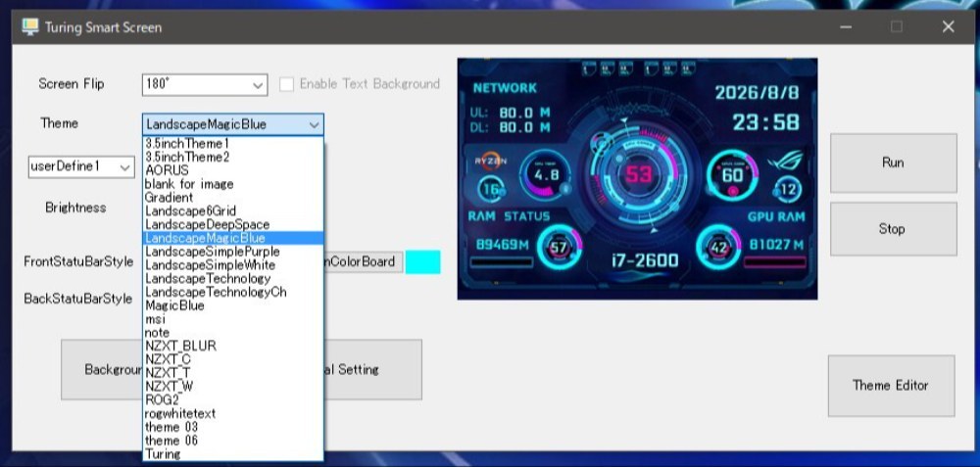The width and height of the screenshot is (980, 467).
Task: Minimize the Turing Smart Screen window
Action: [x=847, y=26]
